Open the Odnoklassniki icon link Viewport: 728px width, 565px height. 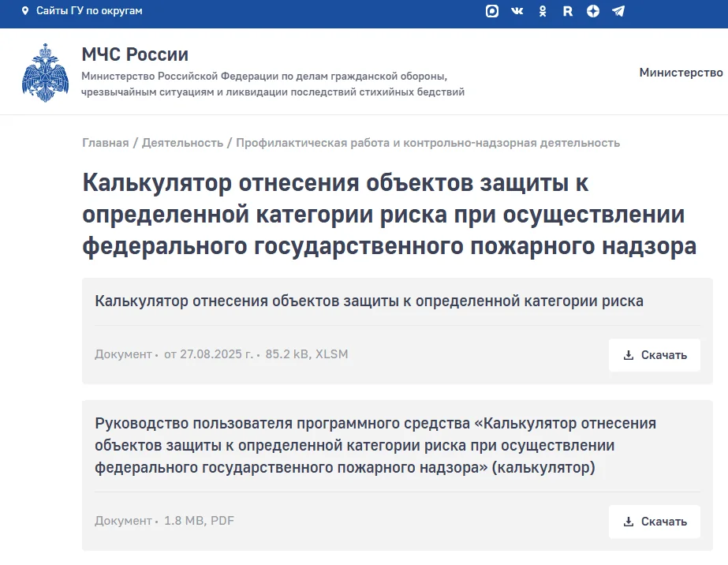click(x=543, y=11)
